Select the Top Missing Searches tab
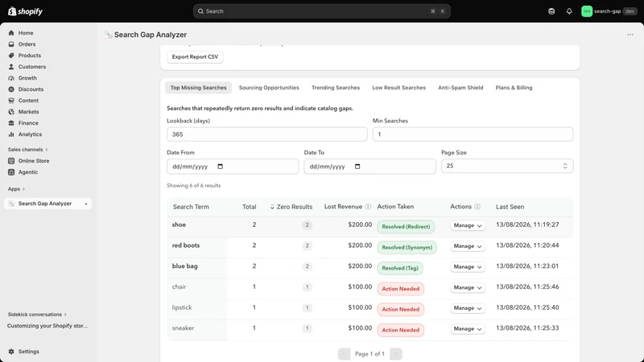Image resolution: width=644 pixels, height=362 pixels. click(198, 88)
